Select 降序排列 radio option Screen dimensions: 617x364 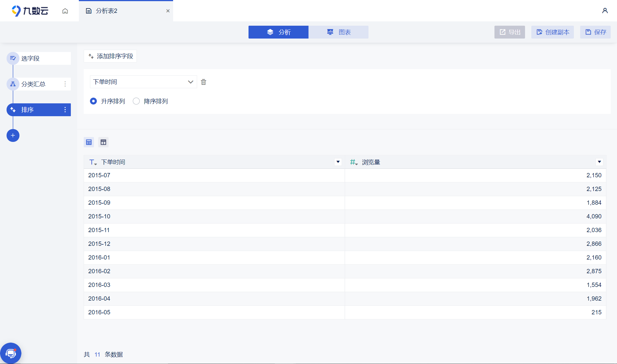pyautogui.click(x=136, y=101)
